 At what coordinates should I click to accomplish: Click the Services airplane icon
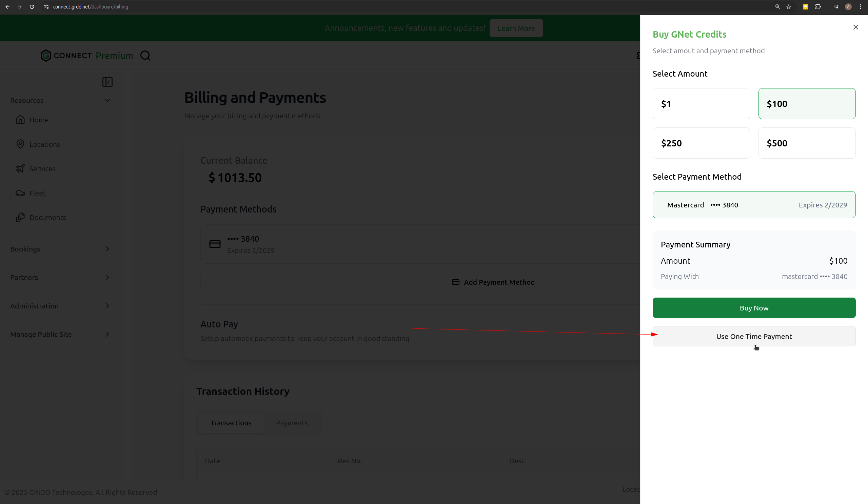[x=20, y=168]
